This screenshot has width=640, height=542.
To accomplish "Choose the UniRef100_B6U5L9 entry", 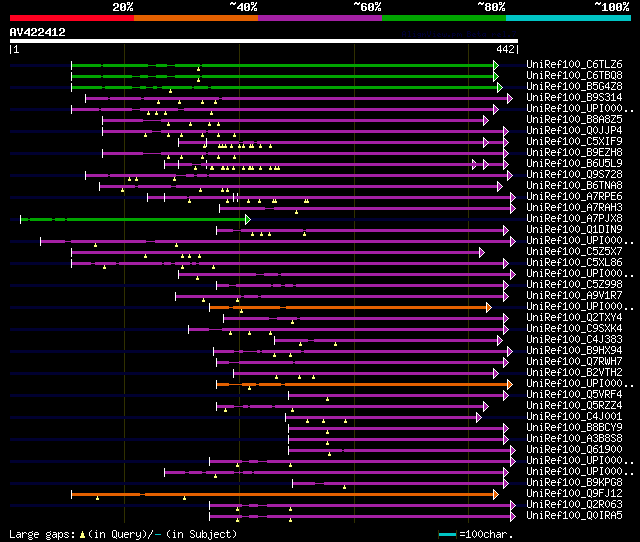I will 574,164.
